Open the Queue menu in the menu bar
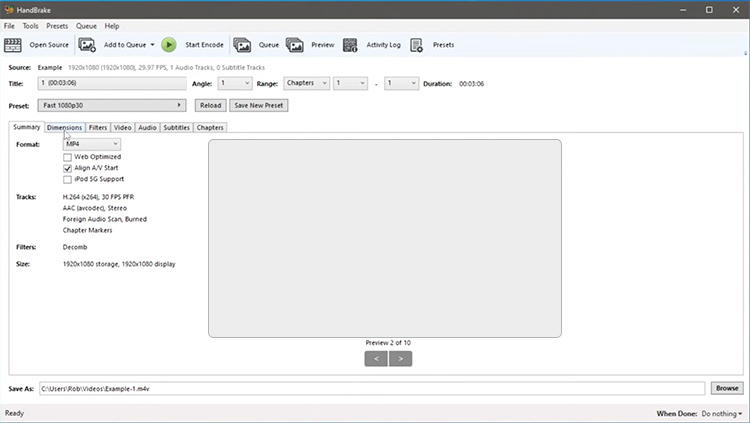Image resolution: width=750 pixels, height=423 pixels. click(x=86, y=26)
